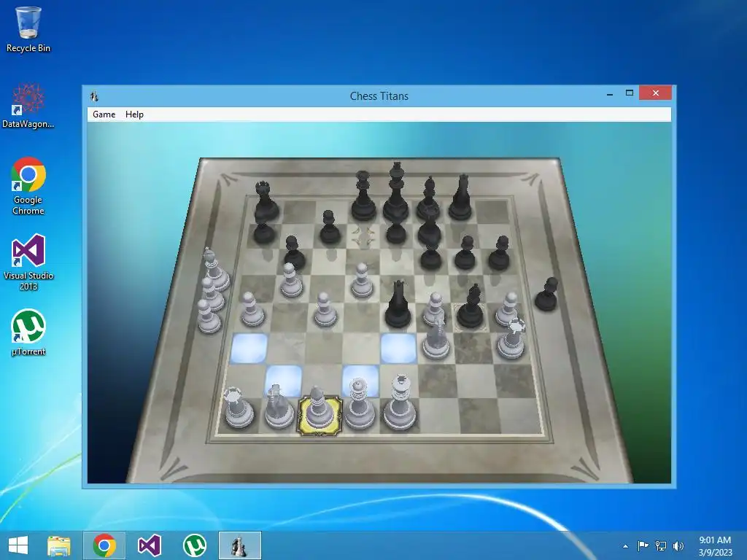747x560 pixels.
Task: Click the black knight on g4
Action: click(472, 308)
